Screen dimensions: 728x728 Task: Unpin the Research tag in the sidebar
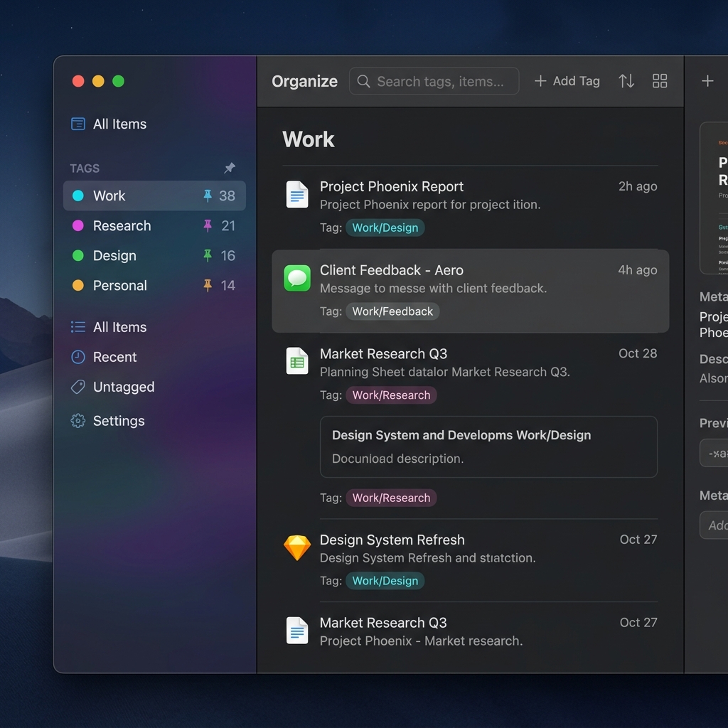coord(208,225)
